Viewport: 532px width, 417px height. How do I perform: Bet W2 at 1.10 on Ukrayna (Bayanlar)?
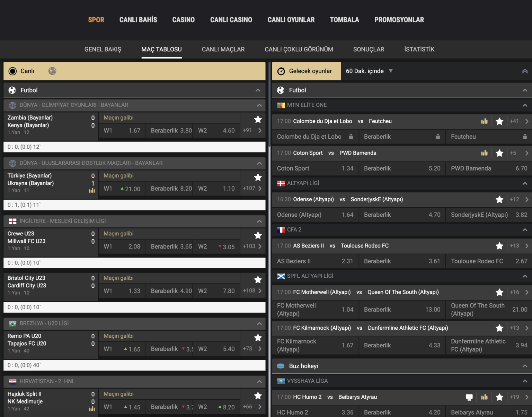216,189
